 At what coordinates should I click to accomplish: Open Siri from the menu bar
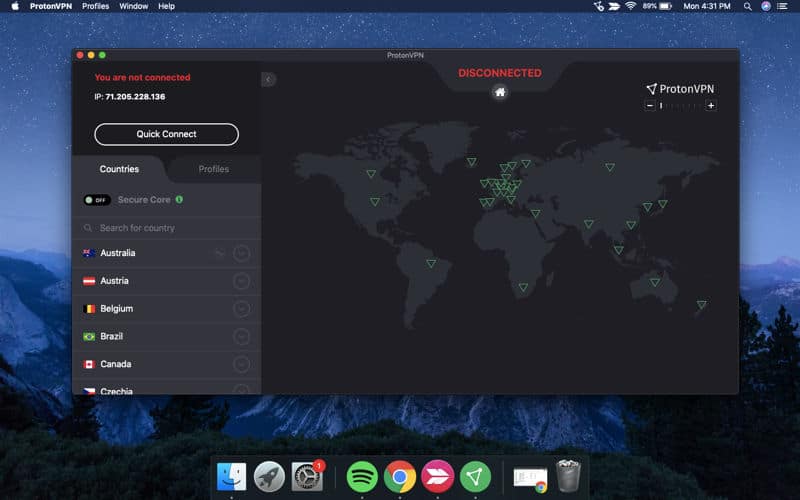point(766,6)
